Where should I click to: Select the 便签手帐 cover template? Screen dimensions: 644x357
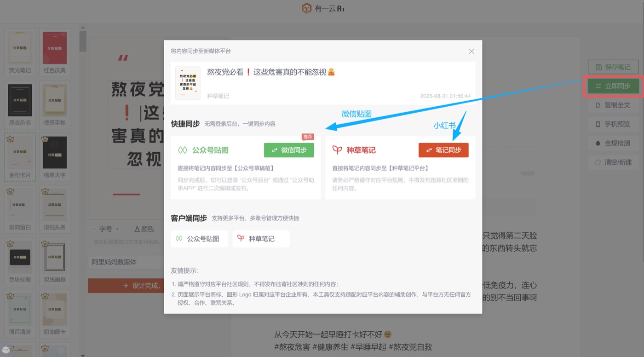[x=55, y=105]
